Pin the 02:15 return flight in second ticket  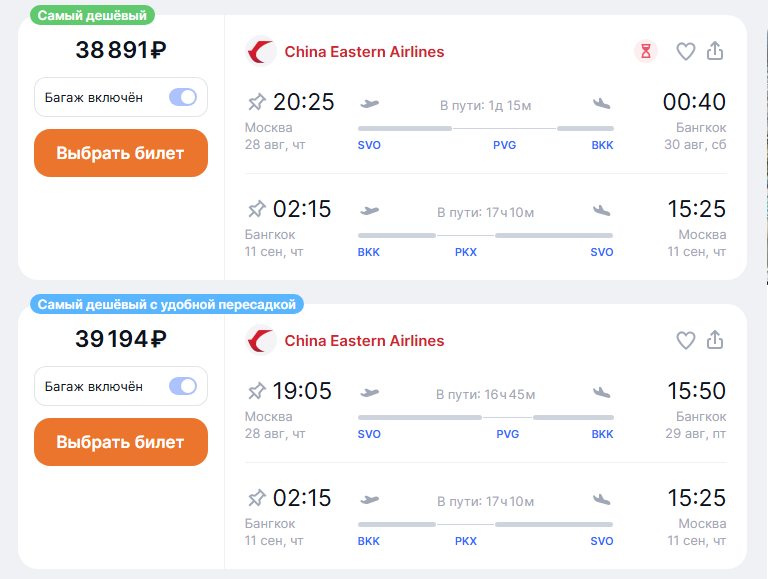click(256, 498)
